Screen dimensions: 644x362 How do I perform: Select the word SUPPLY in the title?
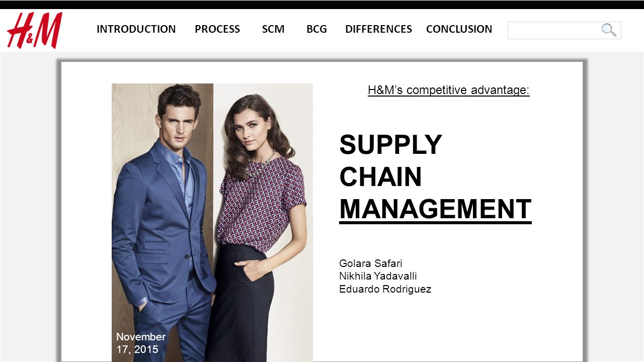[x=391, y=145]
